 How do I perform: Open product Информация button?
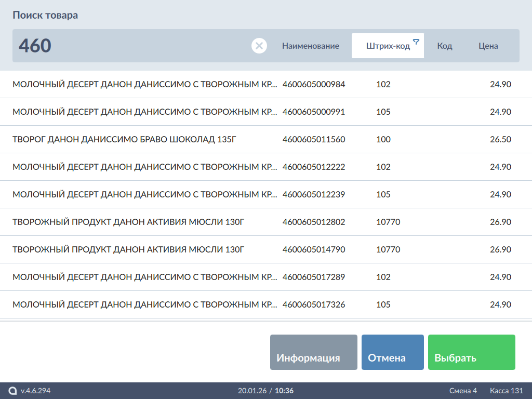pyautogui.click(x=313, y=352)
